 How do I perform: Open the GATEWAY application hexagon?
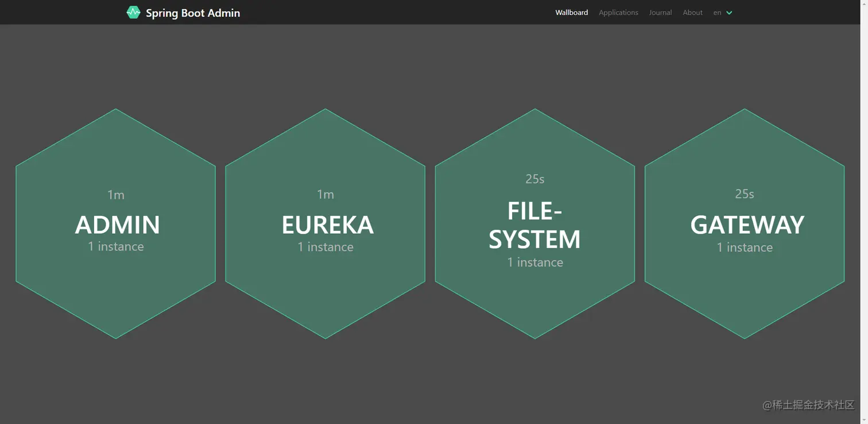(745, 223)
